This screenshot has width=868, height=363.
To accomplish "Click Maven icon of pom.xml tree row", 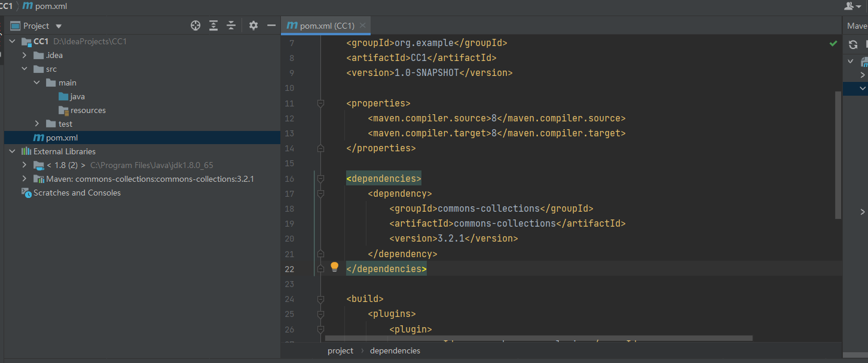I will (x=38, y=138).
